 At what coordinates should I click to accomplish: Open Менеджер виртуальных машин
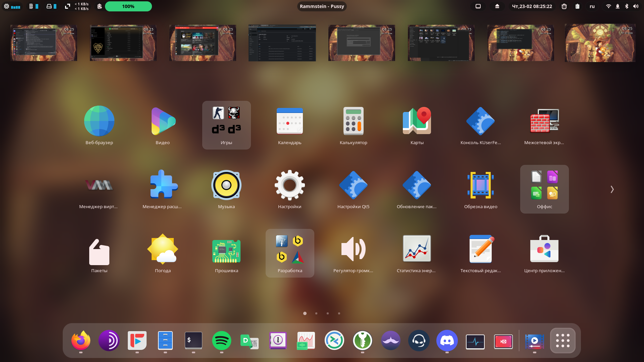pos(99,189)
